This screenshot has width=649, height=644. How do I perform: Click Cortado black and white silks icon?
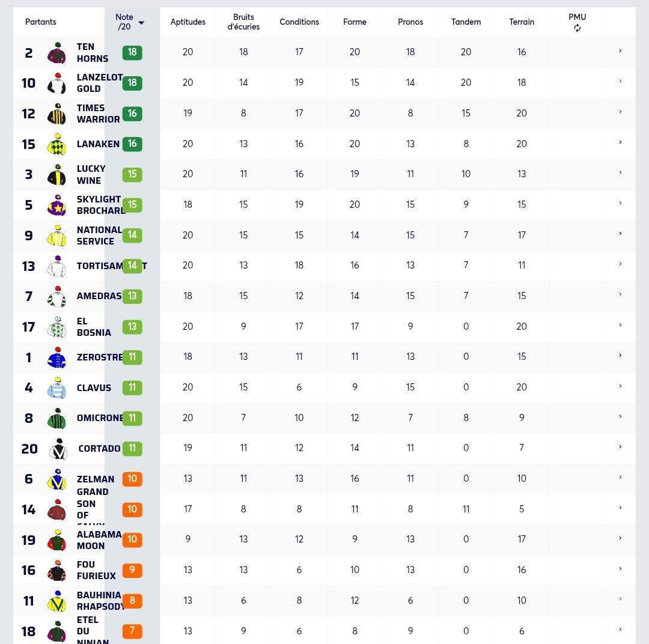point(58,449)
